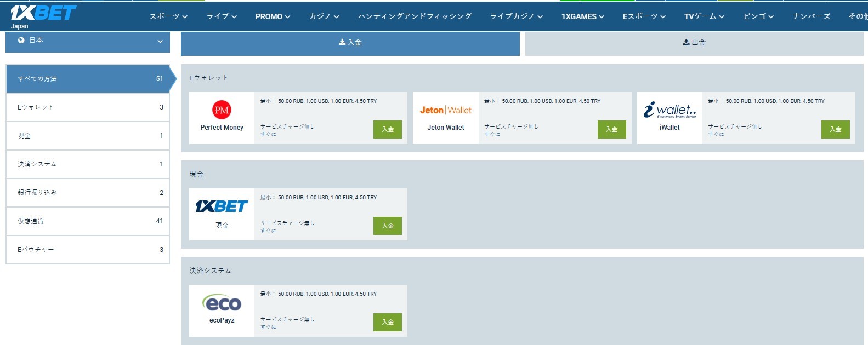Click the 1XBET 現金 payment logo
868x345 pixels.
tap(222, 206)
